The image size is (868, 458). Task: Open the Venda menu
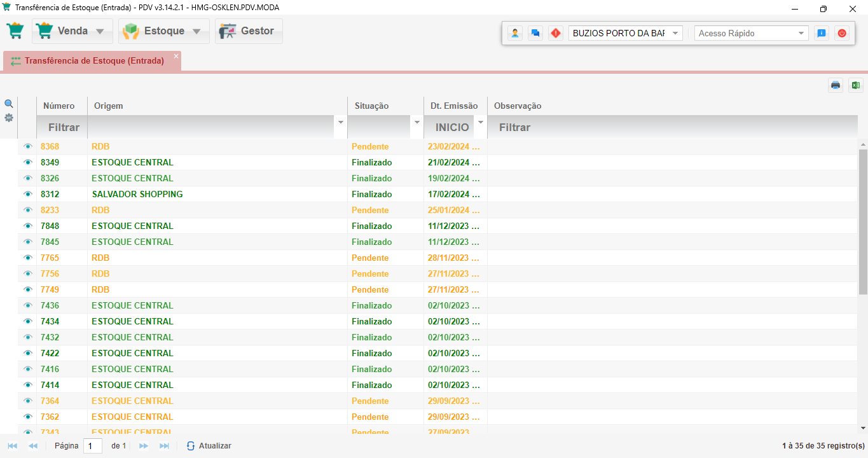coord(72,31)
